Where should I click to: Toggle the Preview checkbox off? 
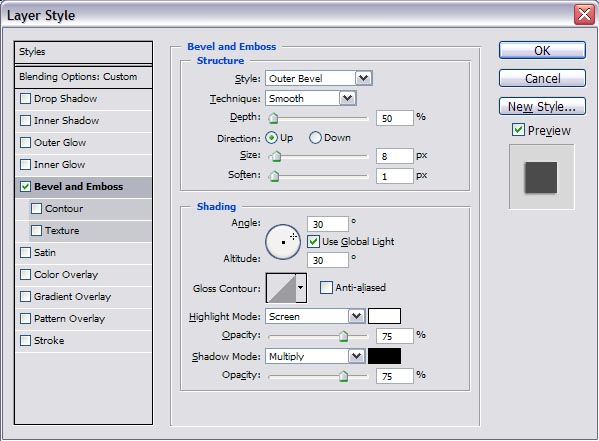pos(518,130)
